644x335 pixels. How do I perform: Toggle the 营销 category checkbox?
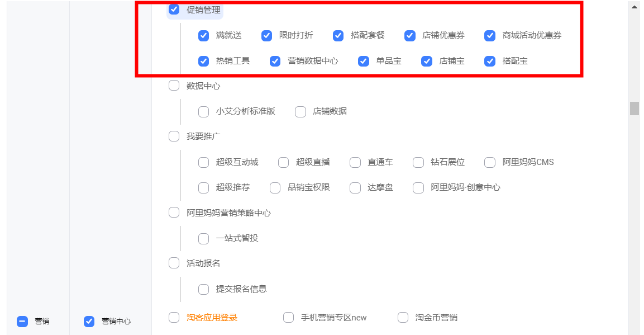pos(22,321)
